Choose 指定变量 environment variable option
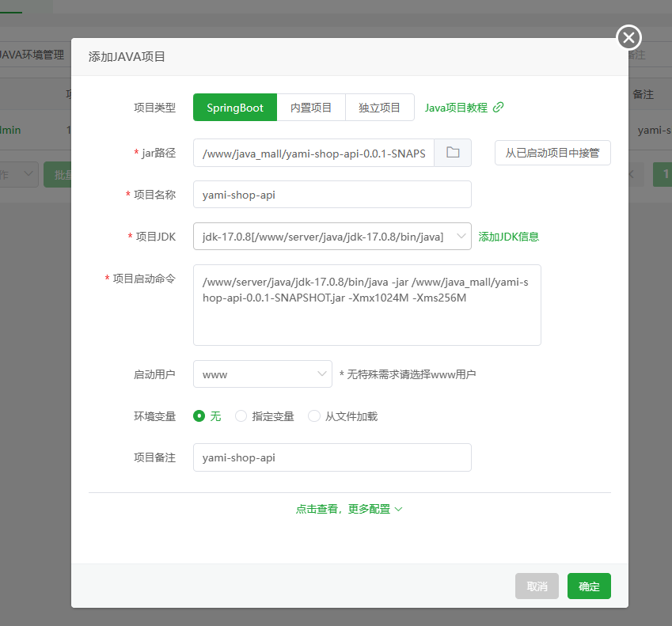 coord(241,415)
